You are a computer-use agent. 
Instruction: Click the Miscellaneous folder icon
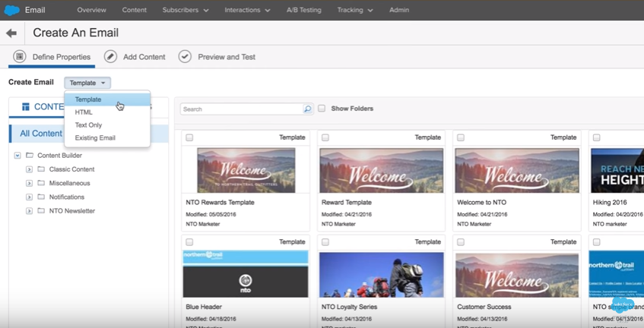click(41, 183)
